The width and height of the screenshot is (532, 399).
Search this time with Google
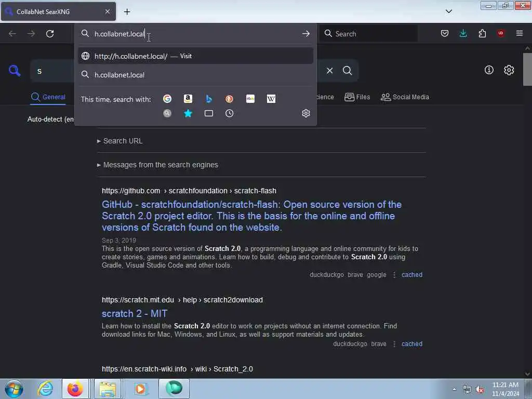pos(167,99)
